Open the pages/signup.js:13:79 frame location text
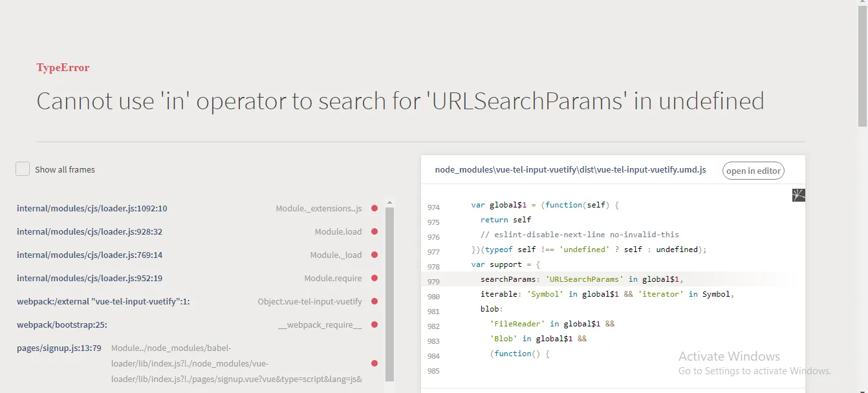 (x=59, y=348)
